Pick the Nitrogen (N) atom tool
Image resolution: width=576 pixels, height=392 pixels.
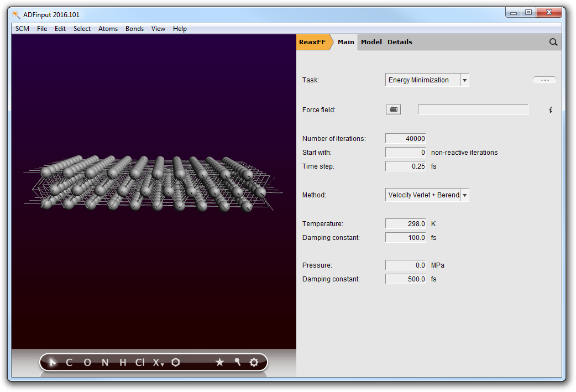105,363
